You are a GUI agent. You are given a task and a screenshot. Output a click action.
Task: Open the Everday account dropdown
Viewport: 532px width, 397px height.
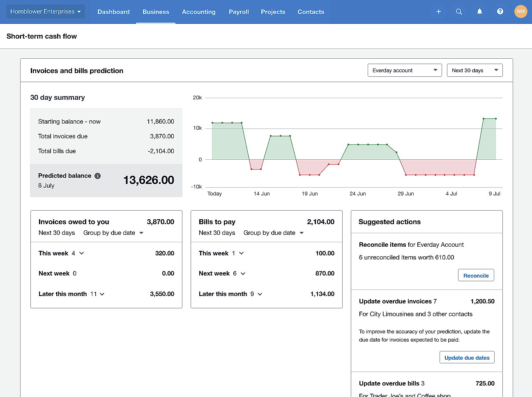click(404, 70)
